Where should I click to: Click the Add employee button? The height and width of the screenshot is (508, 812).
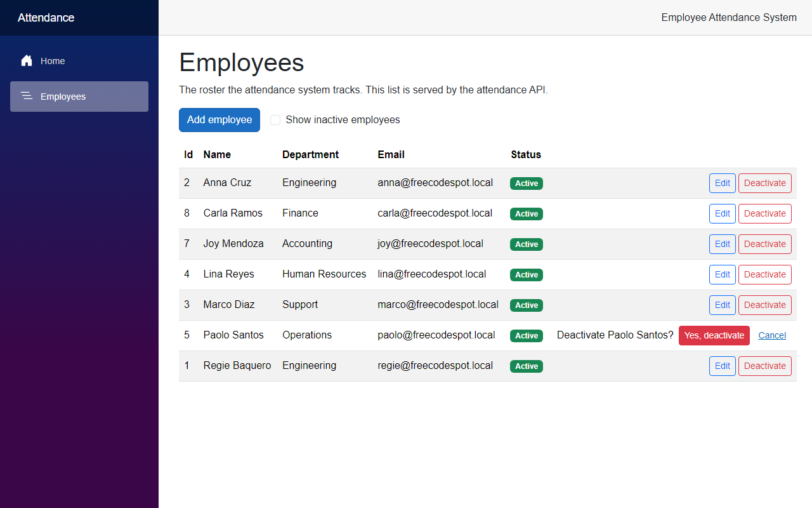pos(219,120)
